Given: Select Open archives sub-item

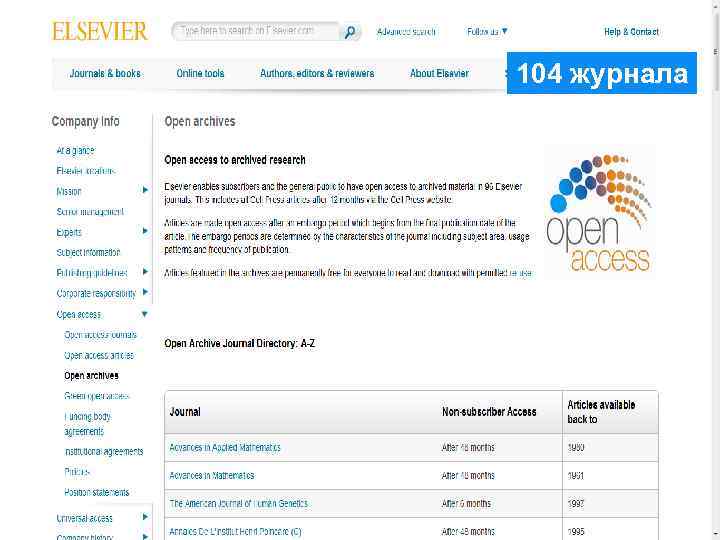Looking at the screenshot, I should (x=91, y=376).
